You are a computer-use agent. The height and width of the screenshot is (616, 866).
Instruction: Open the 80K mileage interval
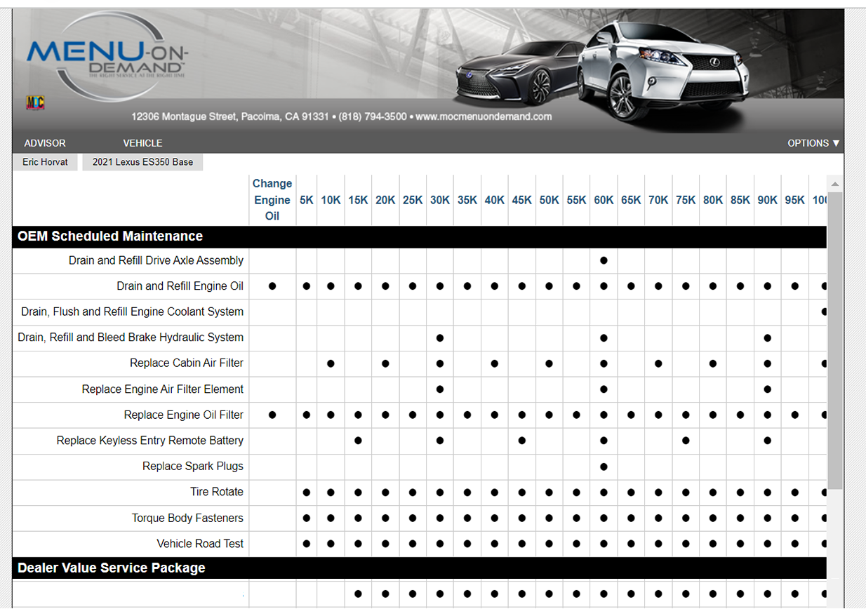pyautogui.click(x=713, y=200)
